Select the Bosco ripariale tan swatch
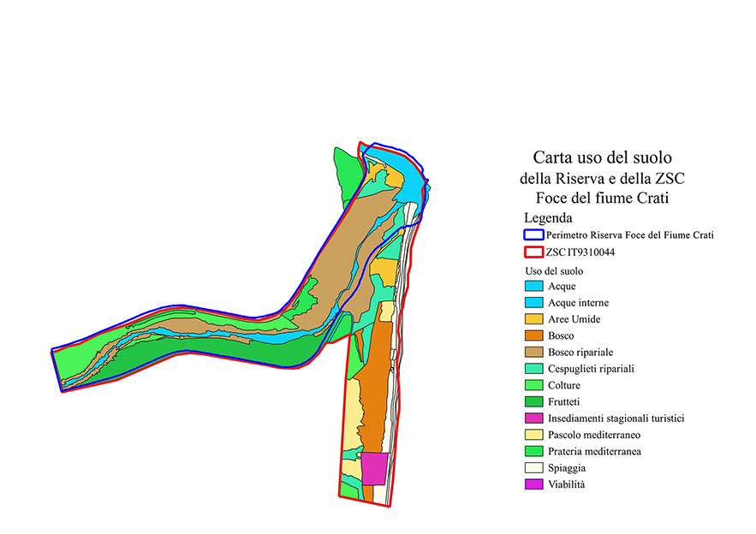 click(533, 352)
